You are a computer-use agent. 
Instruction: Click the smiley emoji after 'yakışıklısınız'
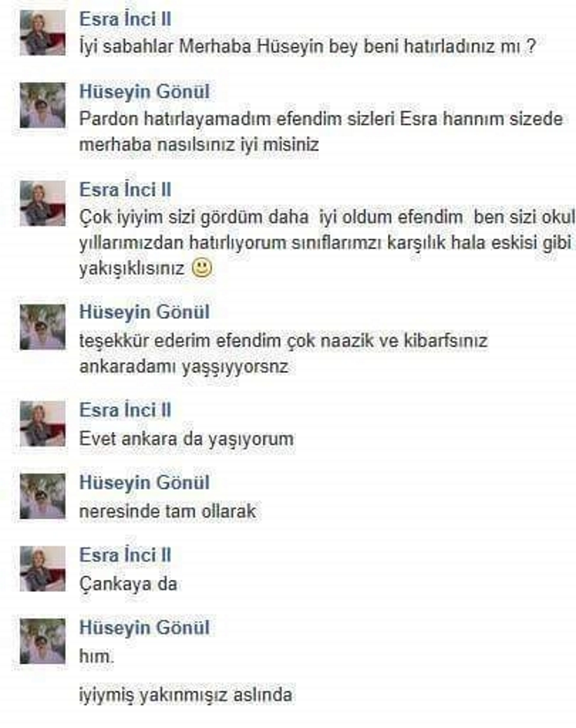click(x=202, y=268)
